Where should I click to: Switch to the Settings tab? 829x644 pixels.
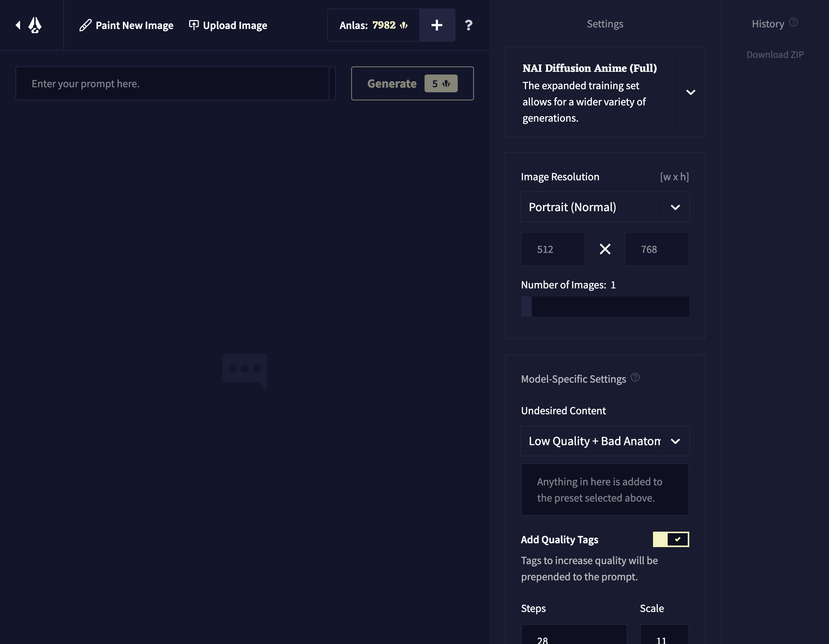click(x=605, y=24)
